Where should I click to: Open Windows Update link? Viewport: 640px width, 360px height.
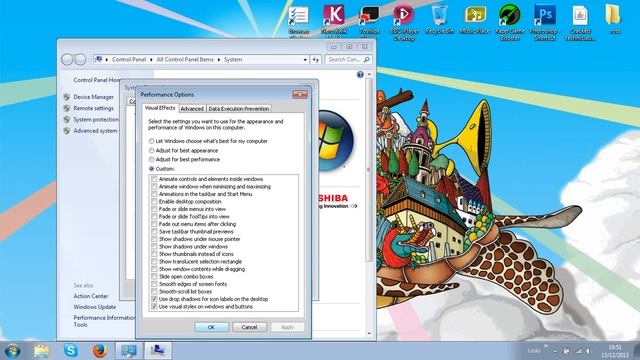pos(95,307)
